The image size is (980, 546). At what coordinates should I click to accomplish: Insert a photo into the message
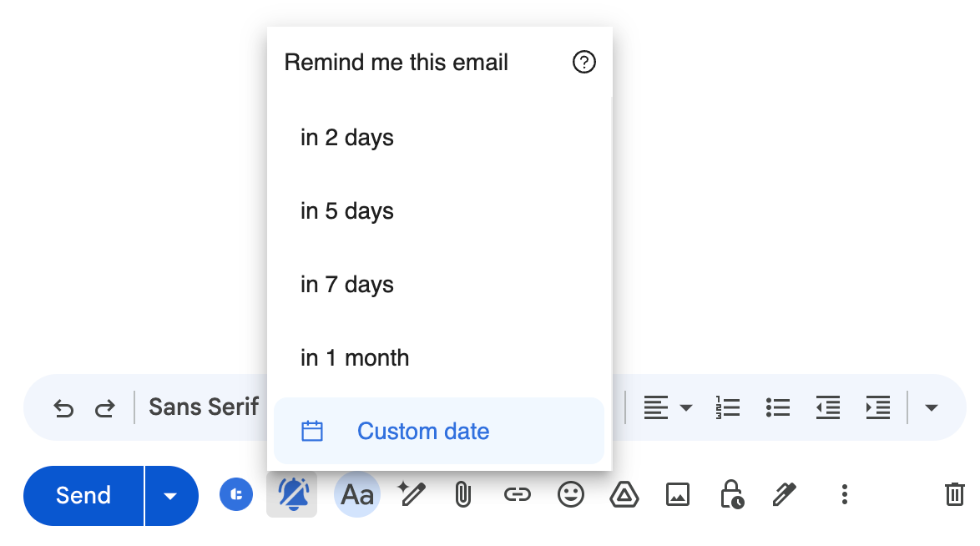pyautogui.click(x=678, y=494)
